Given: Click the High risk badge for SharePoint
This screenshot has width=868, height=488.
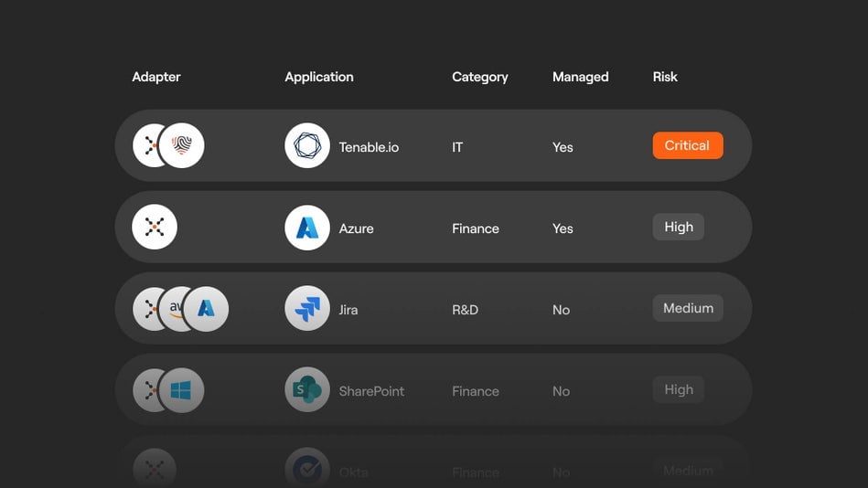Looking at the screenshot, I should (678, 389).
